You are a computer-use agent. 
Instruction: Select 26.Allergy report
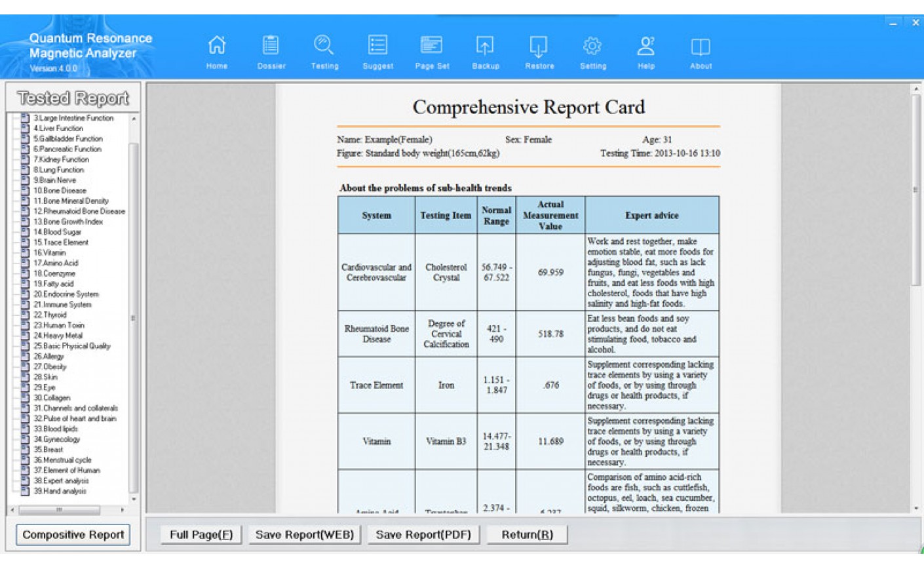click(x=49, y=357)
